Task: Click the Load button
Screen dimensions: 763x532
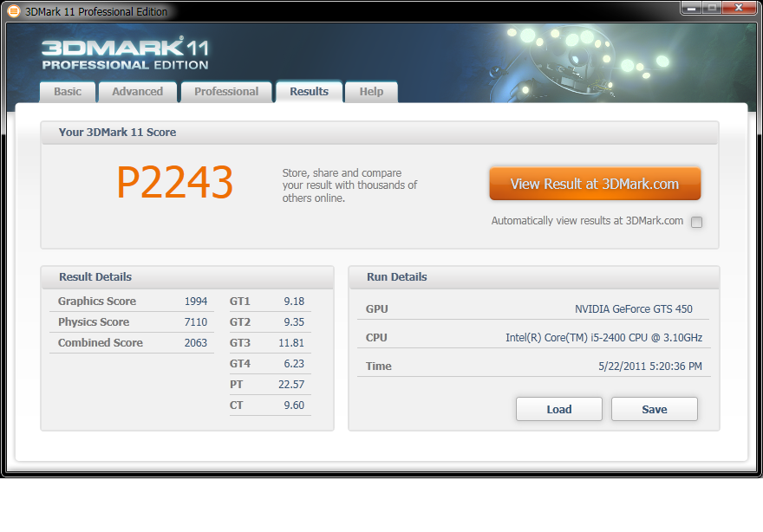Action: tap(559, 409)
